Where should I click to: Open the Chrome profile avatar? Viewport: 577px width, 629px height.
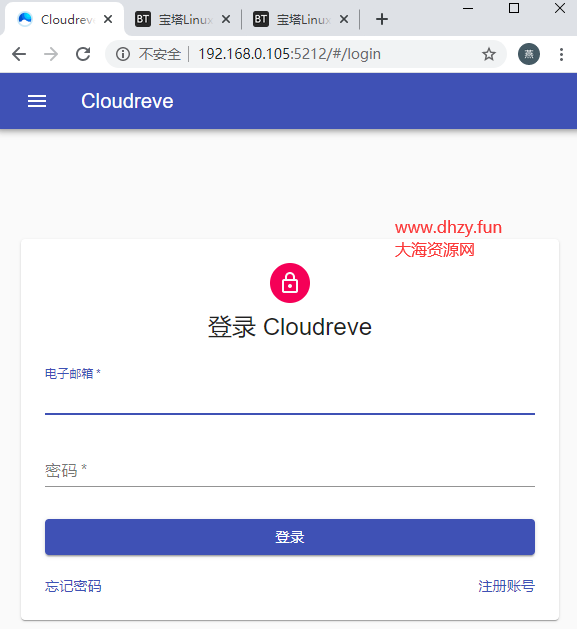(x=529, y=54)
